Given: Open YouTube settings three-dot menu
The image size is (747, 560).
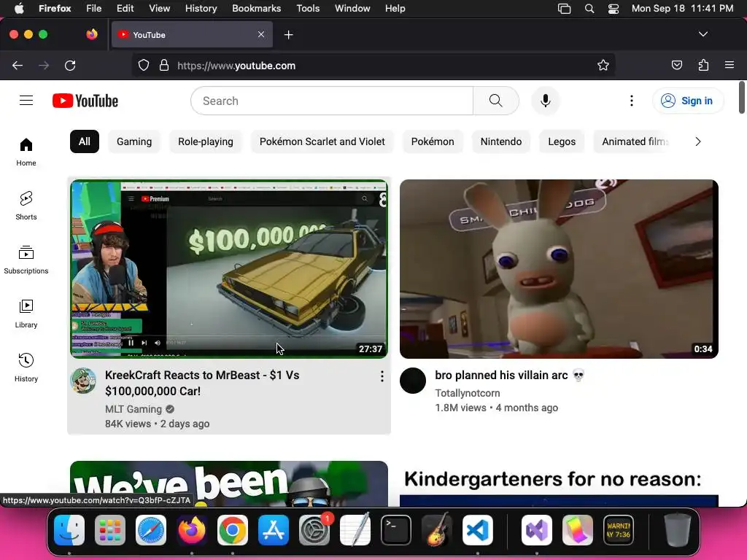Looking at the screenshot, I should tap(631, 101).
